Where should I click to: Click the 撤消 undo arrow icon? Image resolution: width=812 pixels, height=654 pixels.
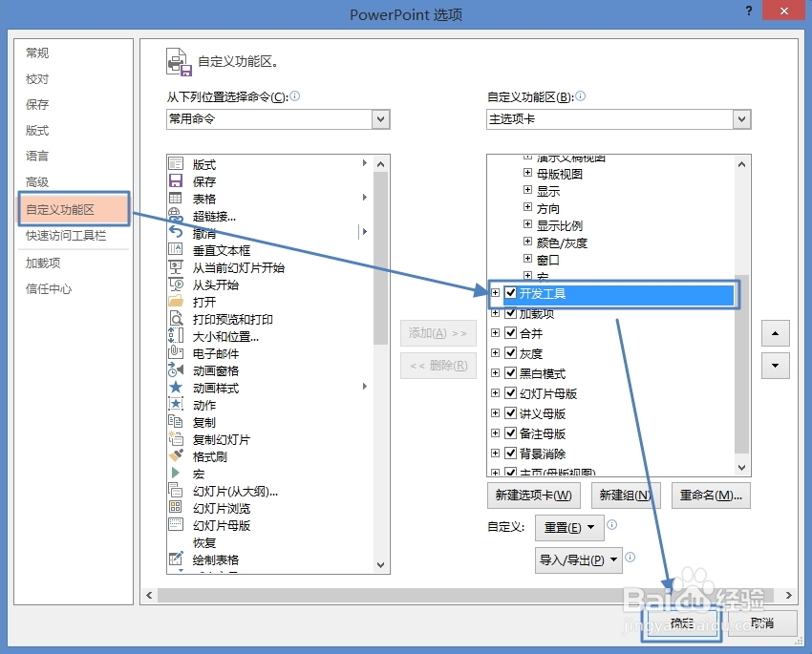pos(176,232)
